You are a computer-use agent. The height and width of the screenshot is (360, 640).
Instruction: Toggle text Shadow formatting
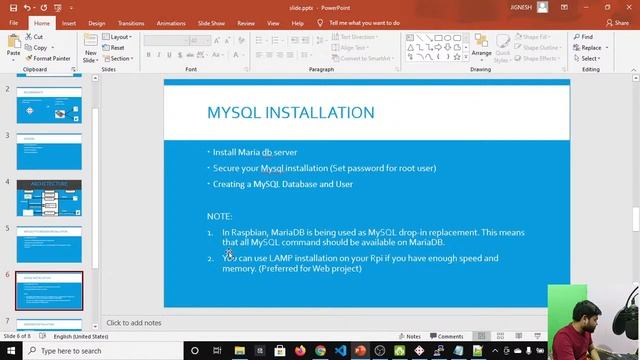pos(180,55)
